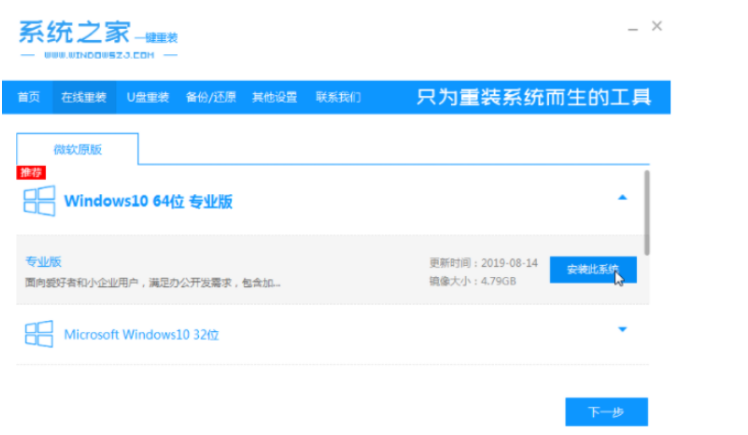Select the Microsoft Windows10 32位 title
Viewport: 748px width, 435px height.
[x=141, y=334]
